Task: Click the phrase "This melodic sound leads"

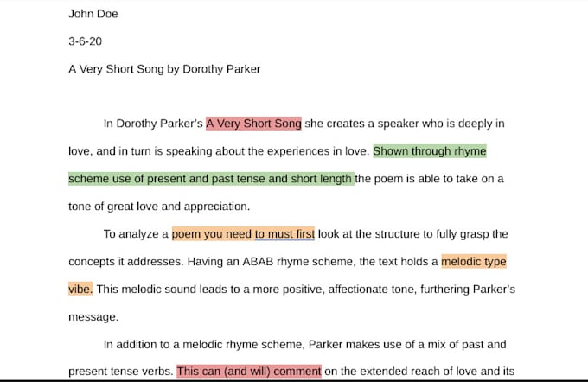Action: tap(161, 289)
